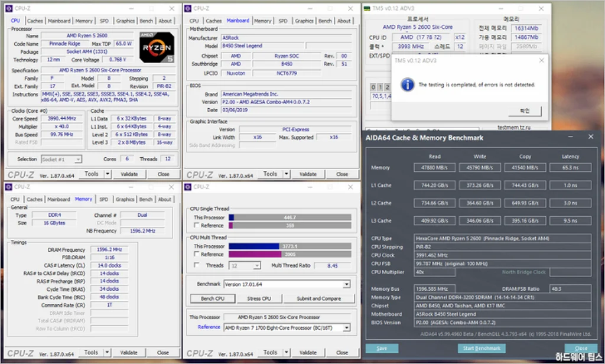Click the multi thread Reference bar
This screenshot has height=364, width=605.
(290, 254)
